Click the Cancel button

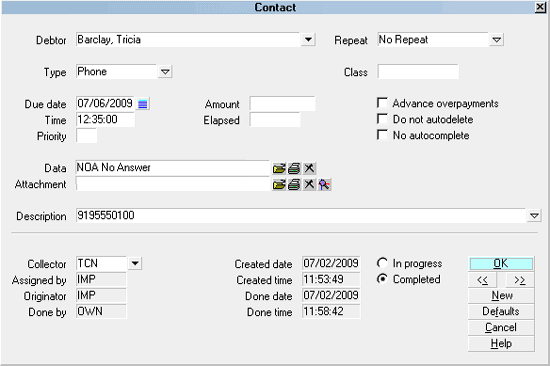click(x=501, y=327)
